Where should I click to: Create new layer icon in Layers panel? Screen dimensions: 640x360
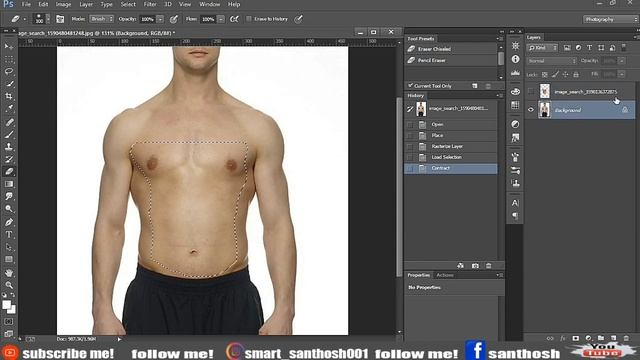click(x=613, y=338)
